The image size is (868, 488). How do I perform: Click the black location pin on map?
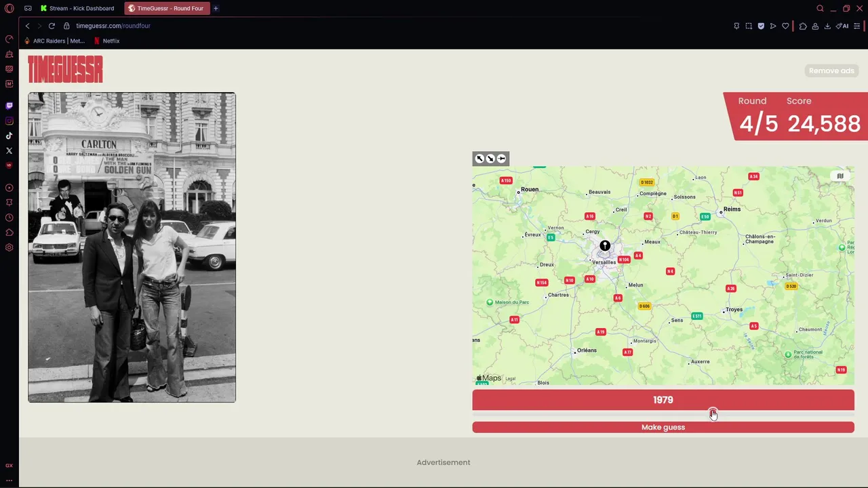605,246
